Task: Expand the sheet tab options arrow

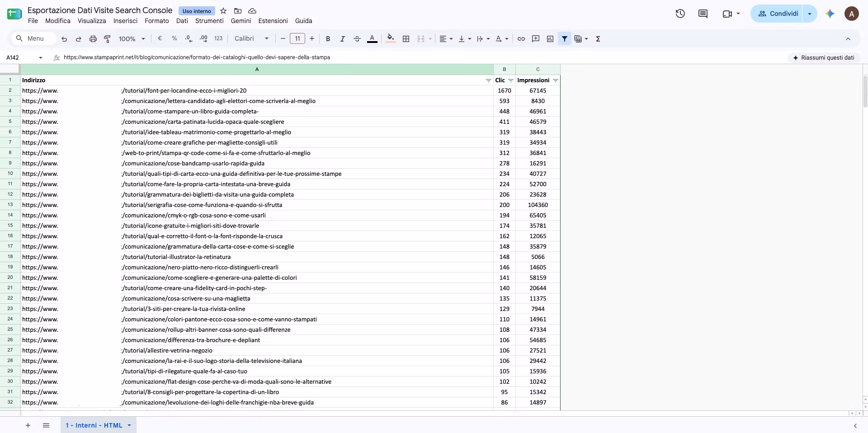Action: 129,425
